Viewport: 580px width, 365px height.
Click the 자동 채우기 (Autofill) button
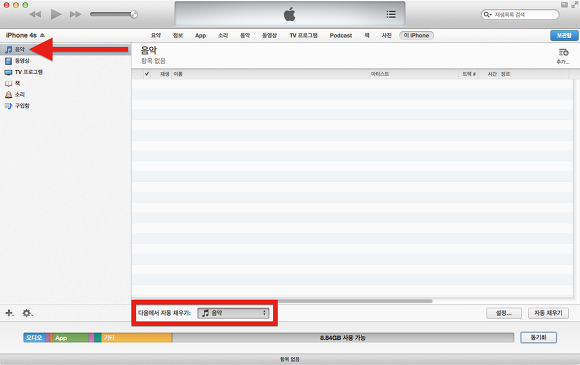pos(548,313)
